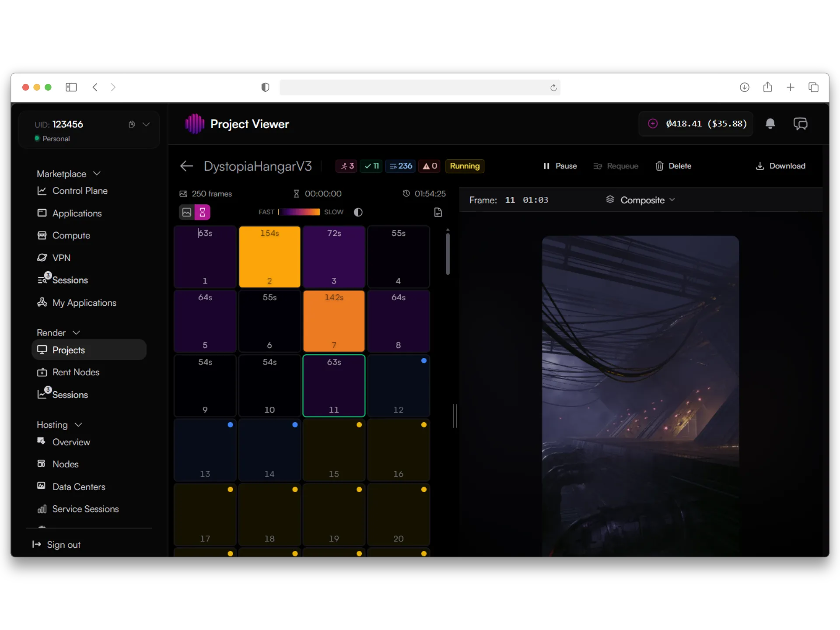Click the browser tab overview icon
840x630 pixels.
(813, 87)
